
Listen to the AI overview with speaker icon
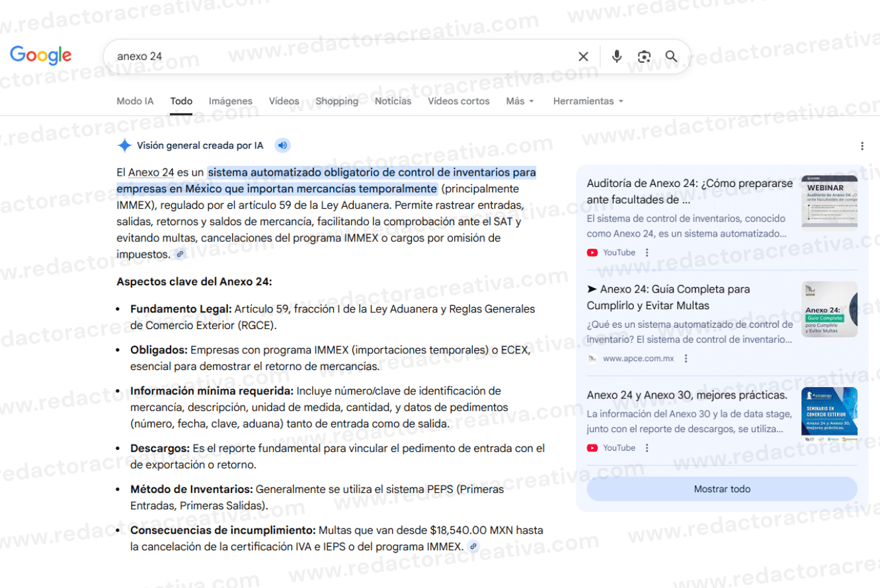click(x=282, y=146)
